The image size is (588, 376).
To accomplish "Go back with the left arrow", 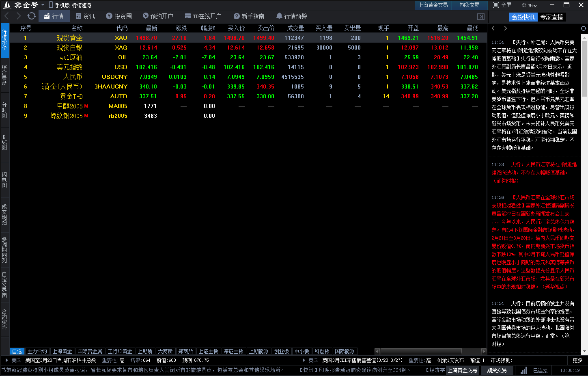I will pyautogui.click(x=6, y=16).
